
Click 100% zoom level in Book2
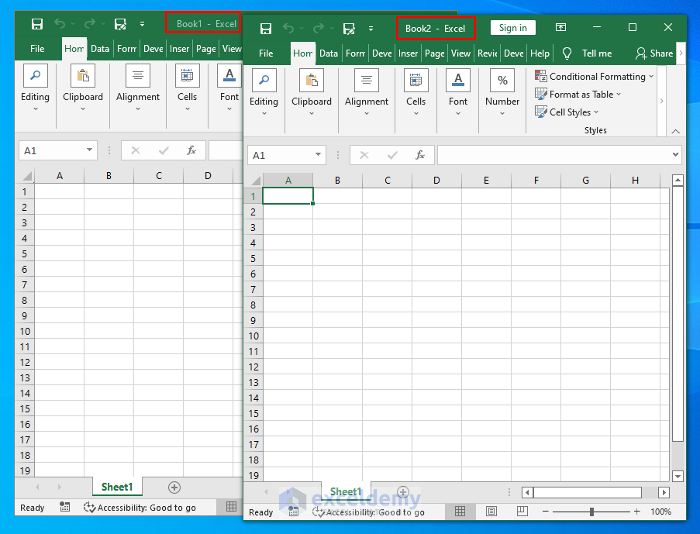point(660,512)
